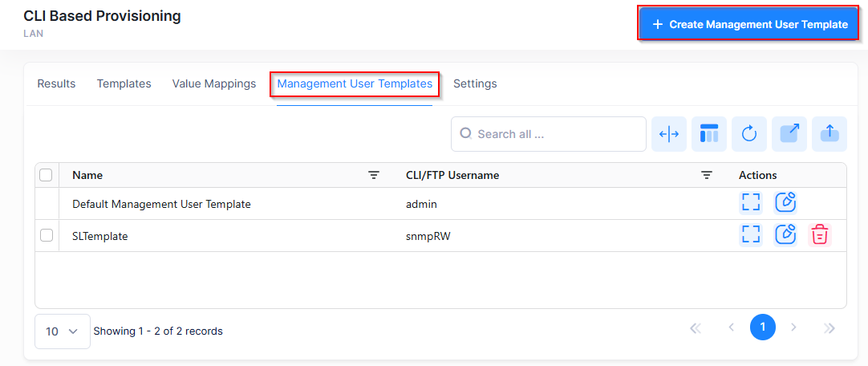The image size is (868, 366).
Task: Check the SLTemplate row checkbox
Action: click(x=47, y=235)
